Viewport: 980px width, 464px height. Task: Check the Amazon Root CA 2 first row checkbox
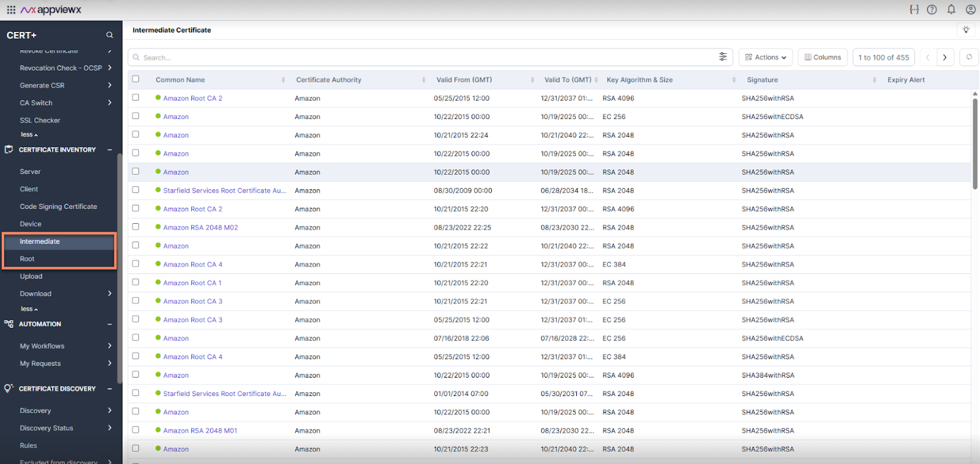coord(136,97)
